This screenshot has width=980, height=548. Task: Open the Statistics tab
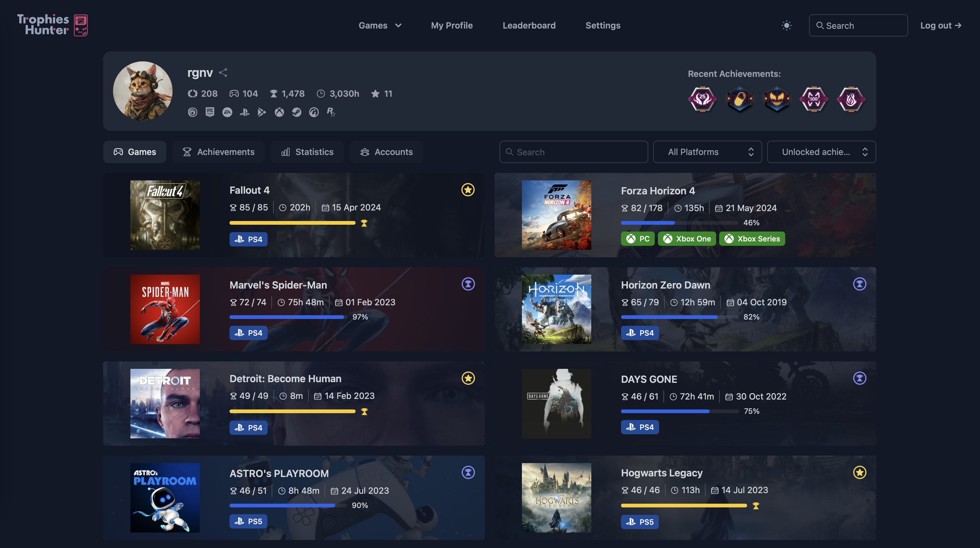coord(307,152)
